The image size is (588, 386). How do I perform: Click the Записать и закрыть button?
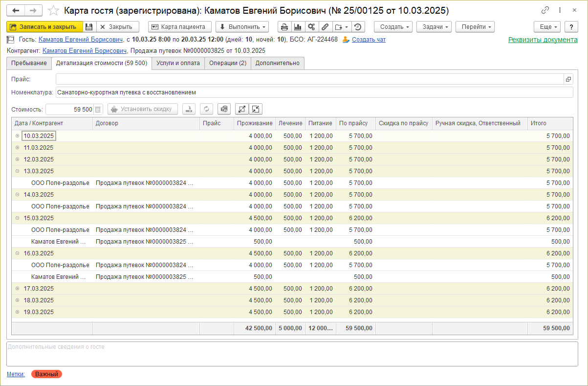(44, 27)
